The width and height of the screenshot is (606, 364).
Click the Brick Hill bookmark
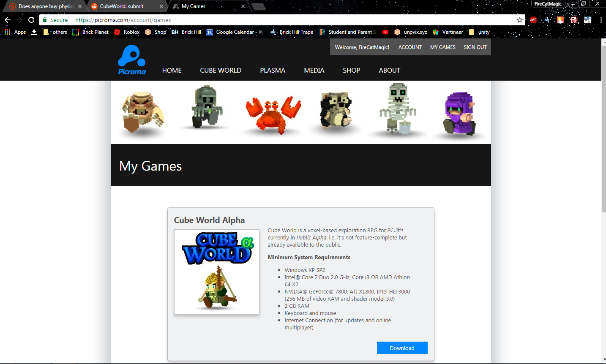(x=186, y=32)
